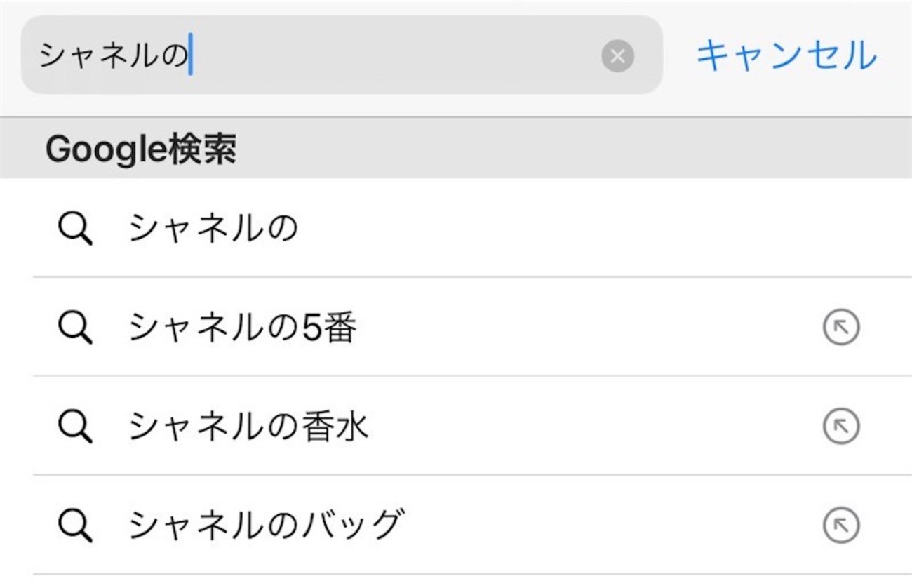Open the シャネルのバッグ suggestion text
This screenshot has height=588, width=912.
click(267, 526)
